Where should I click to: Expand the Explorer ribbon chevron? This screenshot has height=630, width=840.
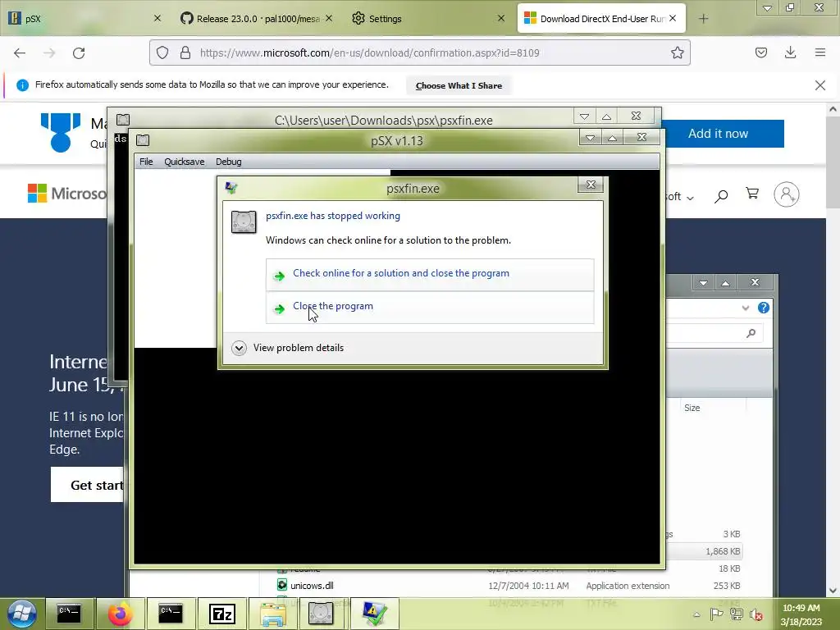pos(745,308)
